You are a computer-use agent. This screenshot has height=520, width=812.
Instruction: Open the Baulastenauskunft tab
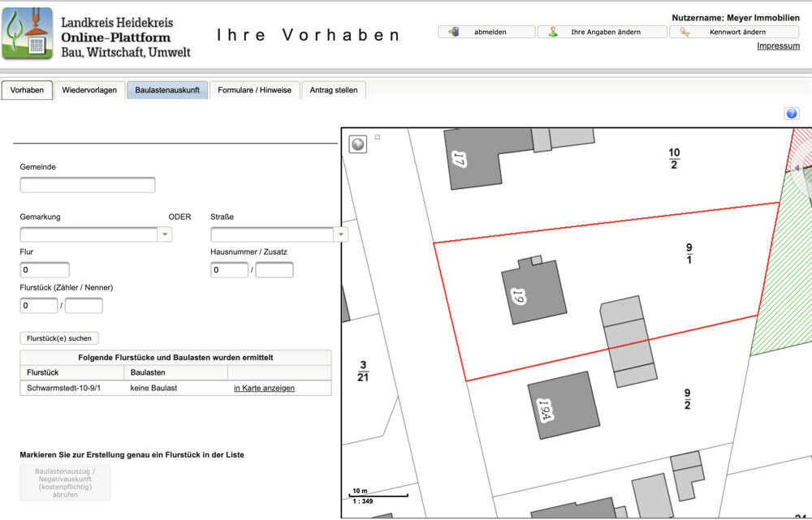click(x=167, y=90)
